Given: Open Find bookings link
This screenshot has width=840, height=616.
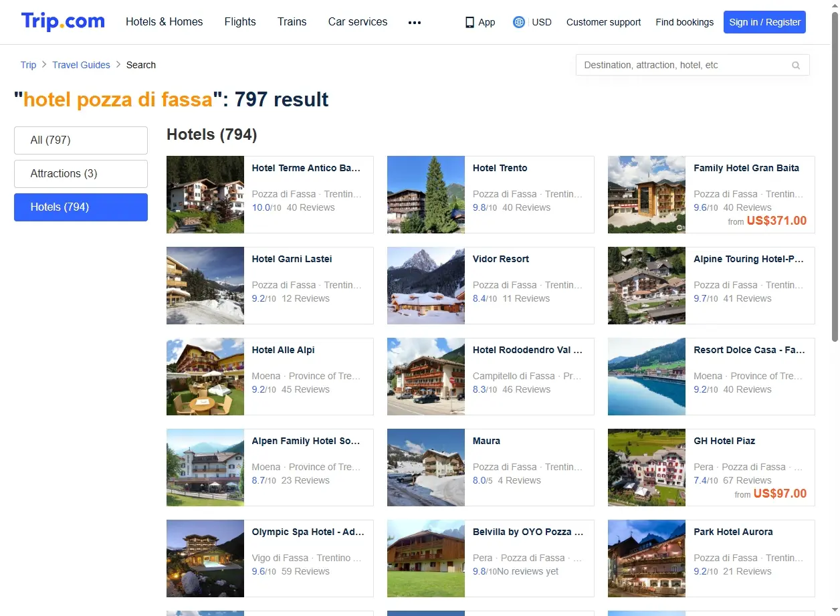Looking at the screenshot, I should (684, 22).
